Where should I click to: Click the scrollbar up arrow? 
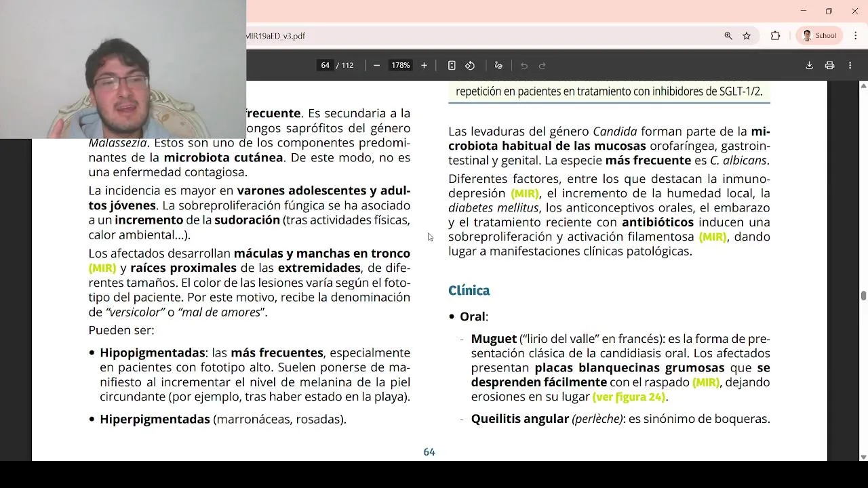pyautogui.click(x=863, y=85)
